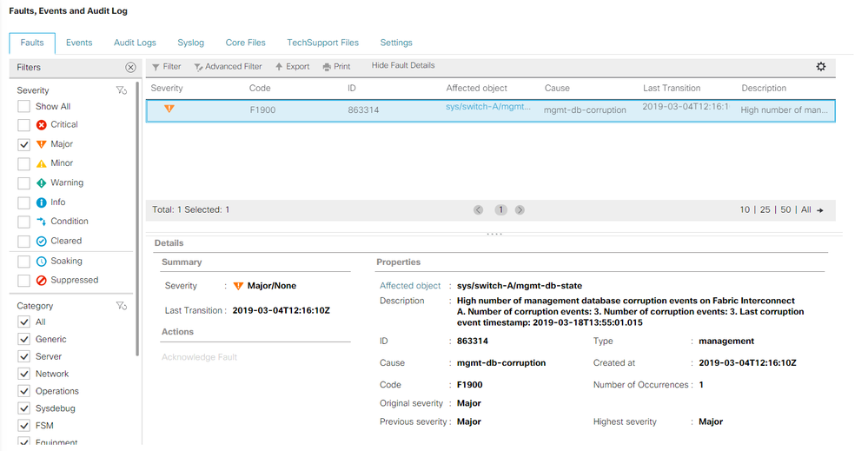Enable the Info severity checkbox

tap(23, 202)
